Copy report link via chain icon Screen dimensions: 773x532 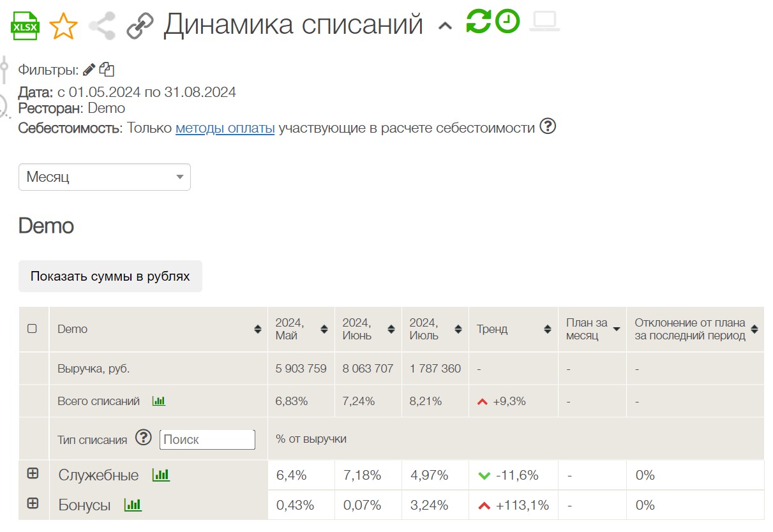[x=140, y=26]
